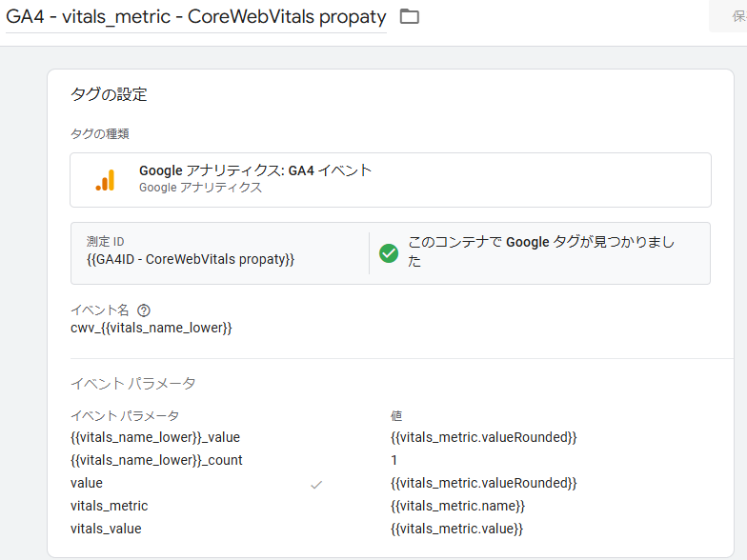Click the vitals_value parameter name

tap(106, 529)
